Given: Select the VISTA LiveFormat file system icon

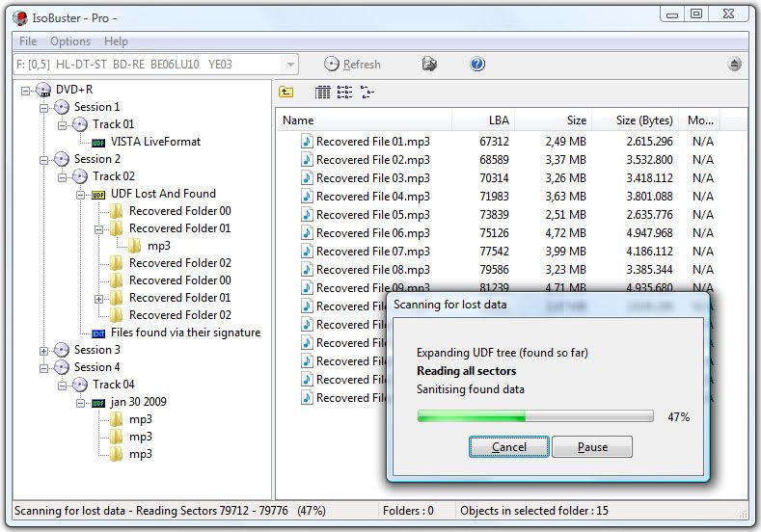Looking at the screenshot, I should coord(98,142).
